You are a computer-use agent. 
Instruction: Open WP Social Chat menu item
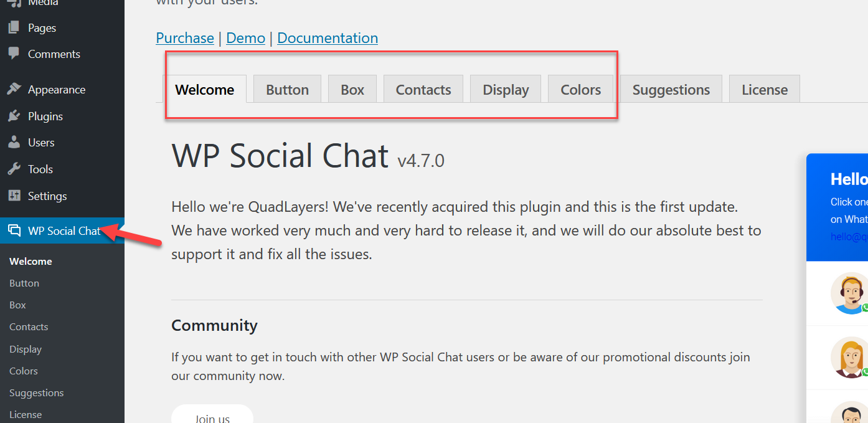[62, 231]
